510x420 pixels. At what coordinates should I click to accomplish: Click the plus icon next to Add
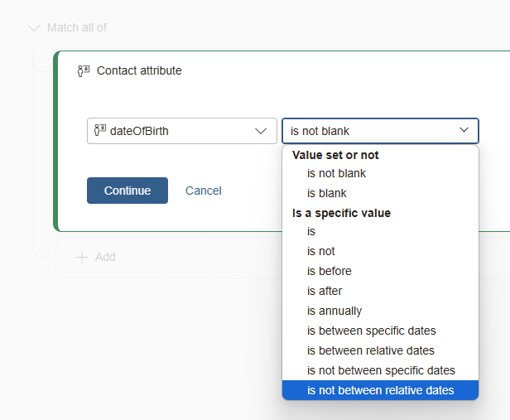(x=82, y=257)
